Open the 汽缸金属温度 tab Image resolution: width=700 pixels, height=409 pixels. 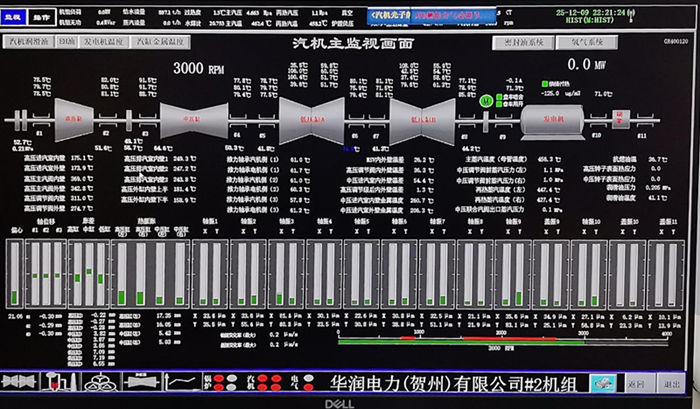click(x=160, y=42)
